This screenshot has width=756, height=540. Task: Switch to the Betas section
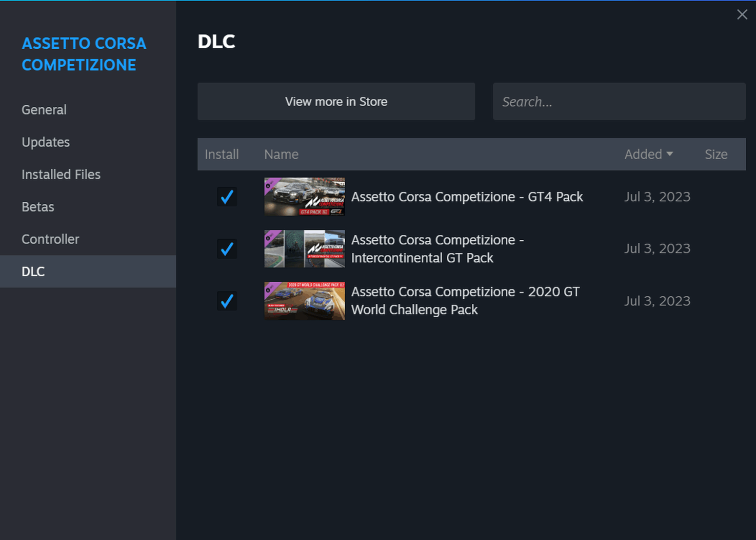point(38,207)
